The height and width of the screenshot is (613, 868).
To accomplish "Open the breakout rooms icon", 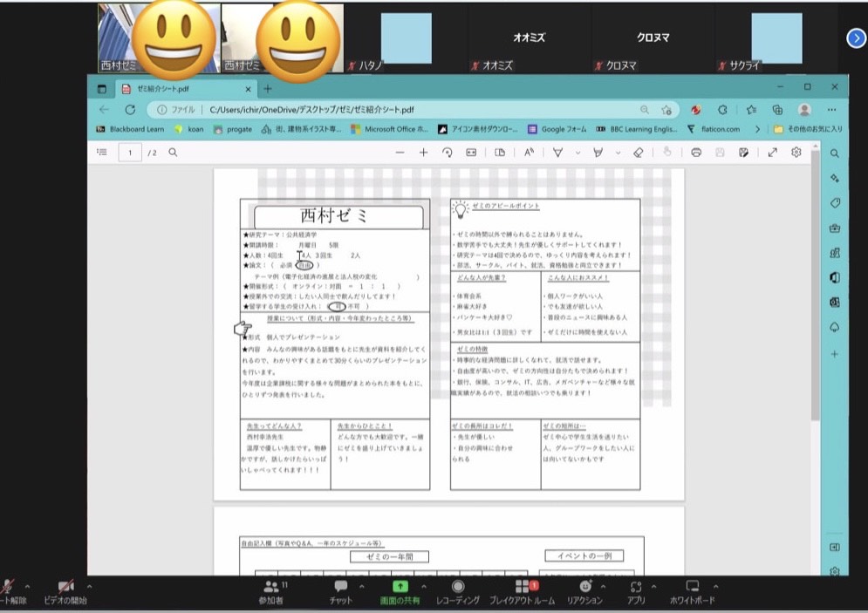I will (x=522, y=591).
